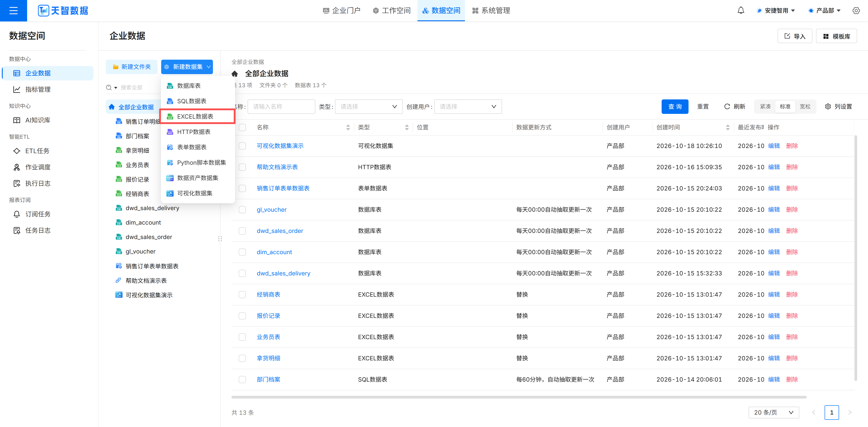Check the box for 可视化数据集演示 row

click(242, 146)
